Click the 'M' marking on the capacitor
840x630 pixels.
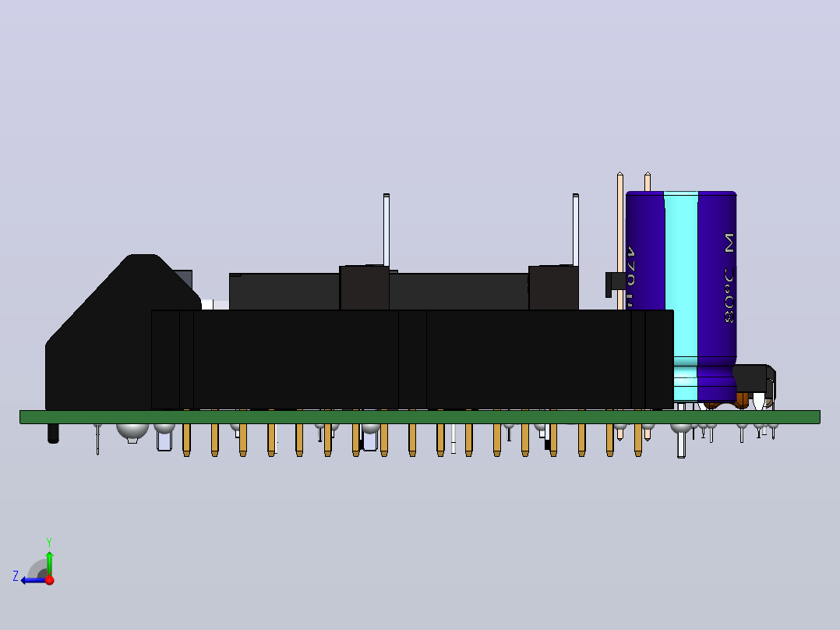point(729,243)
